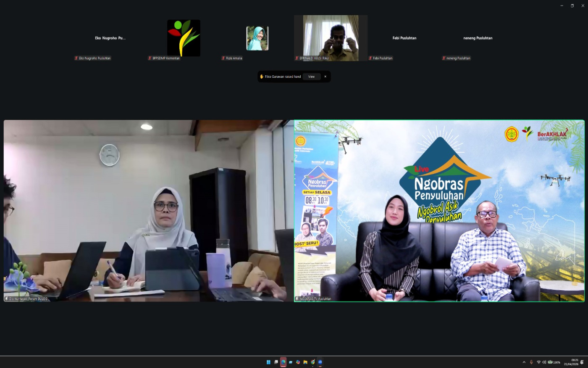Image resolution: width=588 pixels, height=368 pixels.
Task: Select the EFRINALDI KELSI RIAU video tile
Action: [331, 38]
